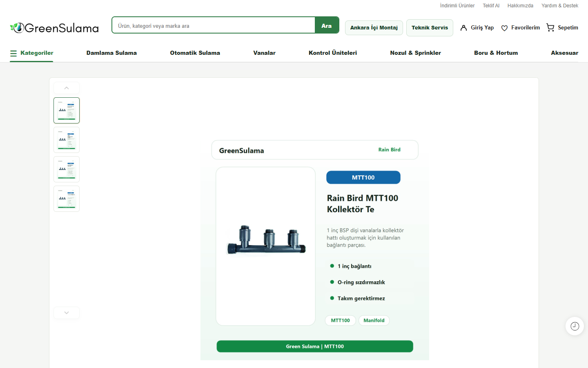Open the Teknik Servis page
The height and width of the screenshot is (368, 588).
pyautogui.click(x=430, y=28)
